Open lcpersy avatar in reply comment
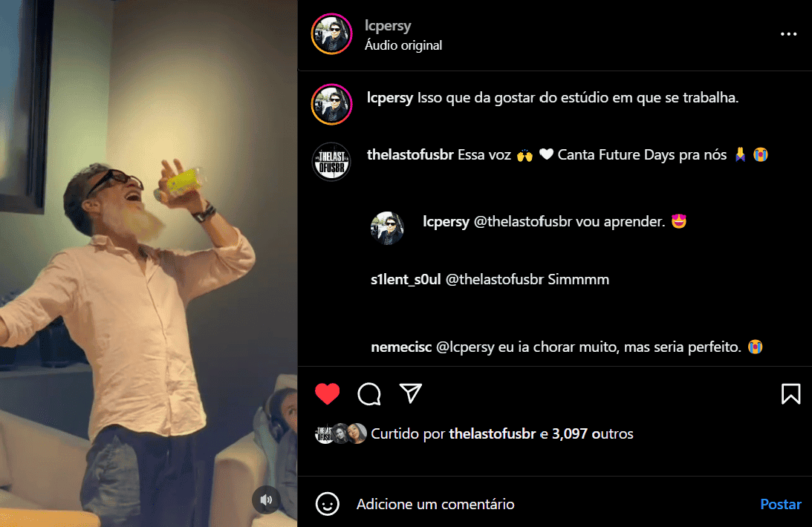 coord(387,228)
